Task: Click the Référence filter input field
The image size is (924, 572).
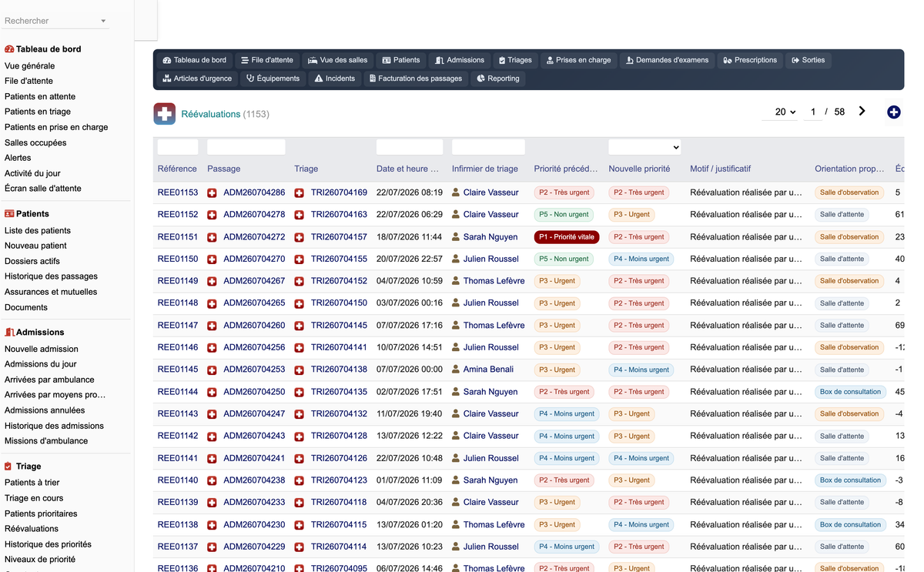Action: click(x=178, y=147)
